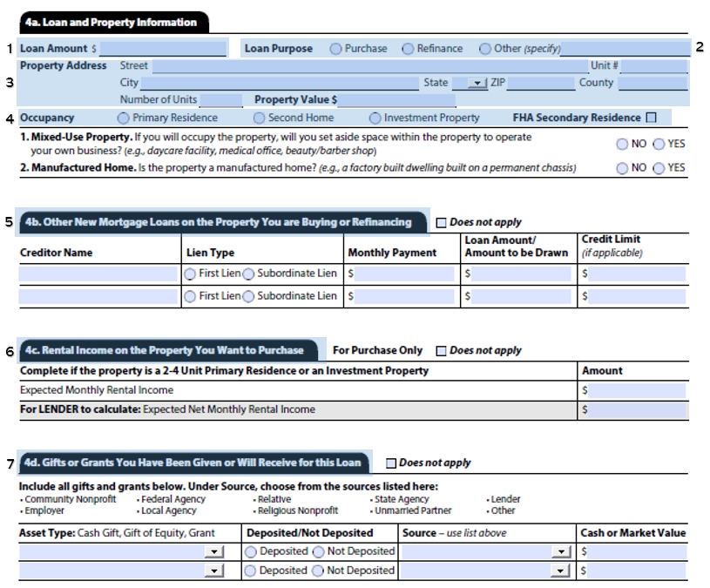Choose Primary Residence occupancy
Screen dimensions: 710x588
coord(123,118)
